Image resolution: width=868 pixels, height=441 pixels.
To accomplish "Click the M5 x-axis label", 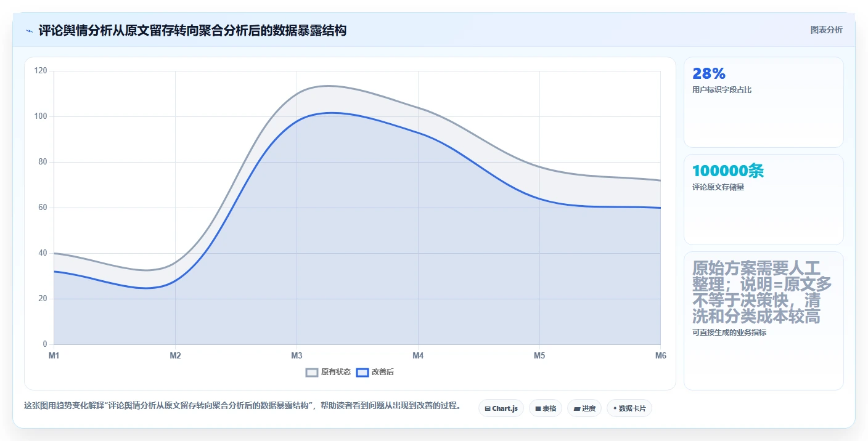I will (x=539, y=356).
